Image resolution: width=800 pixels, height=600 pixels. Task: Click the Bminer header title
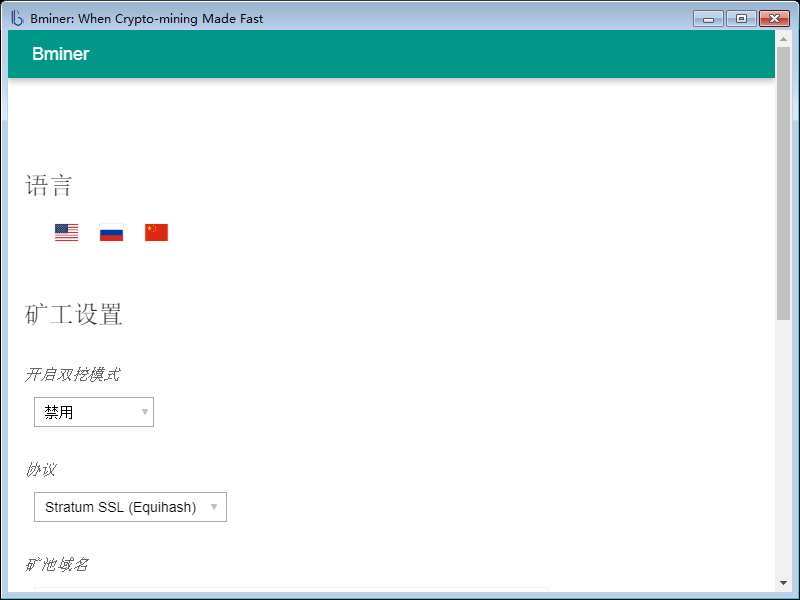[x=61, y=54]
